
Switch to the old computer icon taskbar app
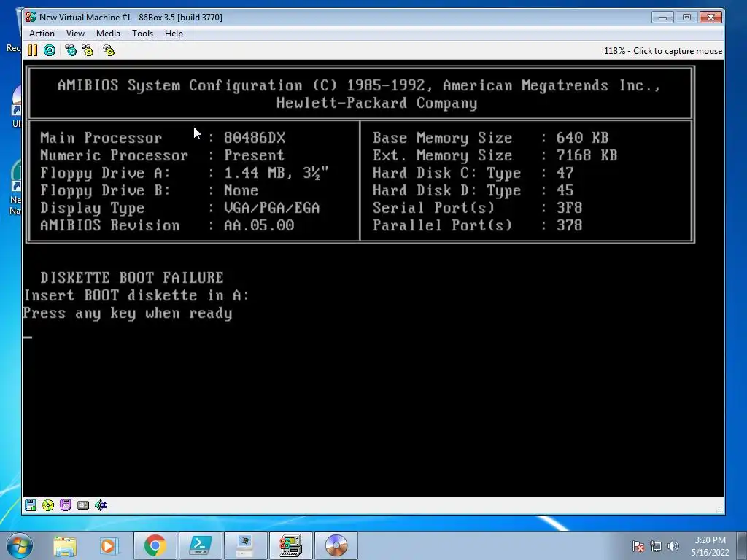coord(245,545)
